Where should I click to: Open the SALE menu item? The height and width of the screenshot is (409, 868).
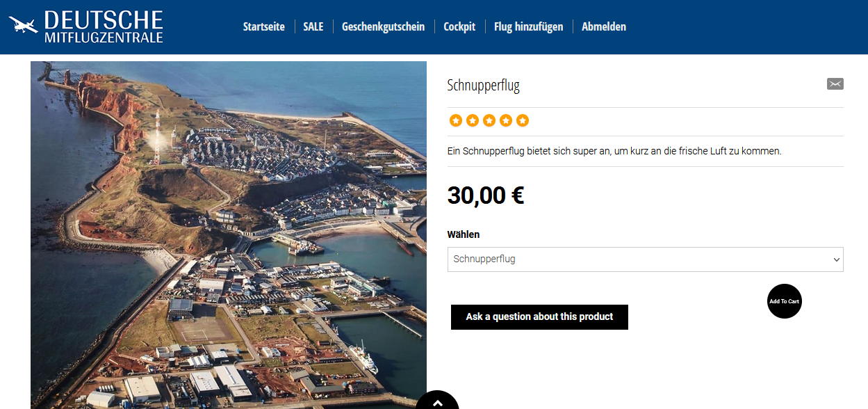[x=313, y=26]
